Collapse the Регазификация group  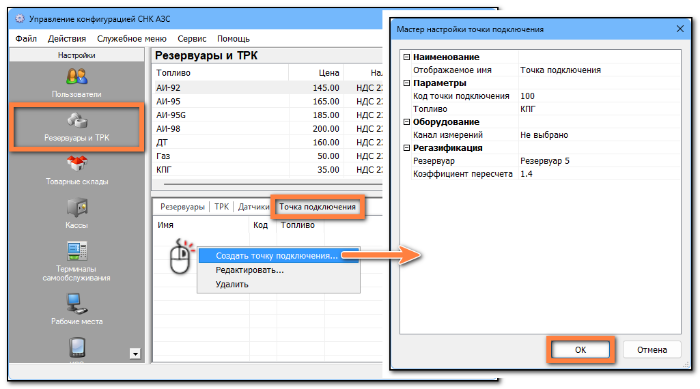point(406,148)
